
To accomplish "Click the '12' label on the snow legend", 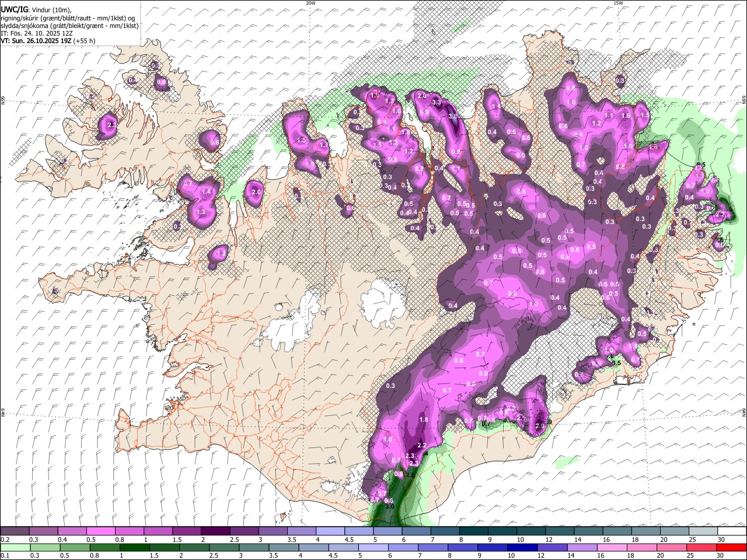I will click(549, 540).
